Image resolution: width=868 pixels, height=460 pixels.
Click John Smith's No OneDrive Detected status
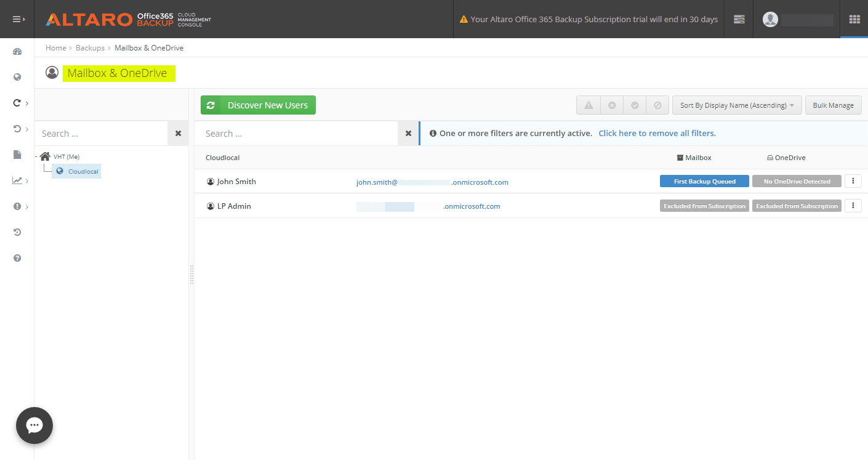797,181
